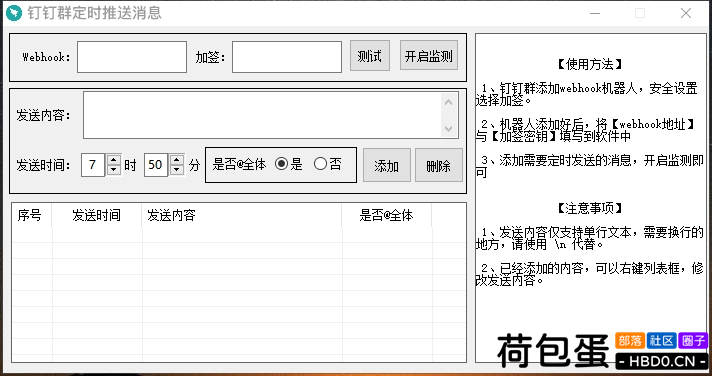Viewport: 712px width, 376px height.
Task: Sort by 发送时间 column header
Action: (97, 215)
